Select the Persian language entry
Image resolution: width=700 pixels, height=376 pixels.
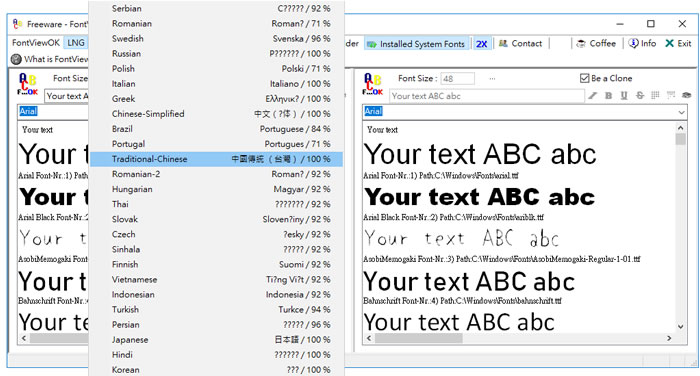(x=217, y=325)
